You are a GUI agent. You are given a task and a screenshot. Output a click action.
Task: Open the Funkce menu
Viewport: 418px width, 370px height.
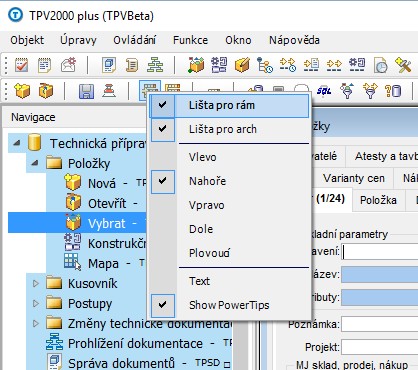pos(190,40)
